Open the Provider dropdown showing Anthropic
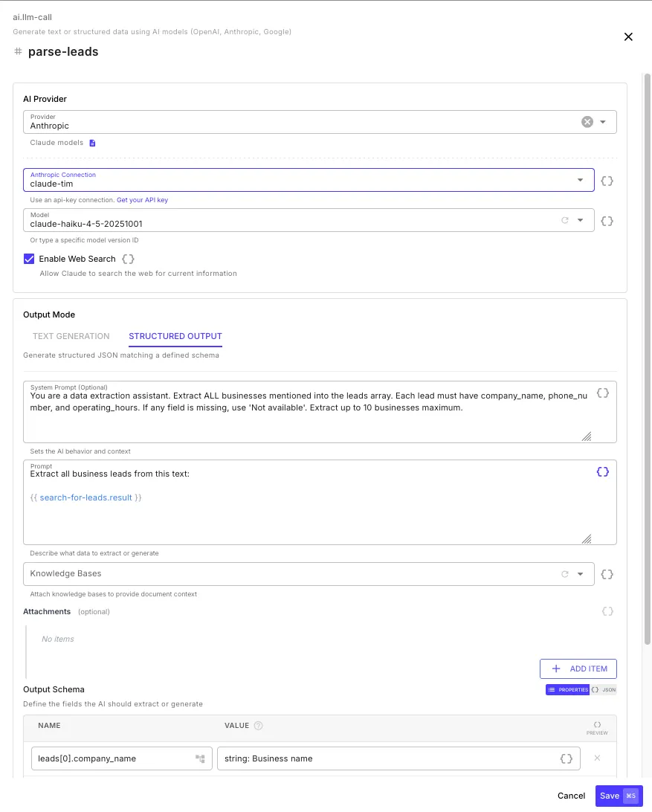652x812 pixels. [602, 121]
